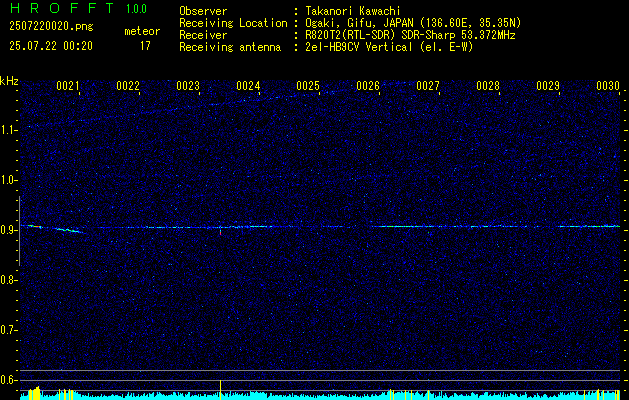Click the slanted meteor echo trace near 0021

coord(69,230)
